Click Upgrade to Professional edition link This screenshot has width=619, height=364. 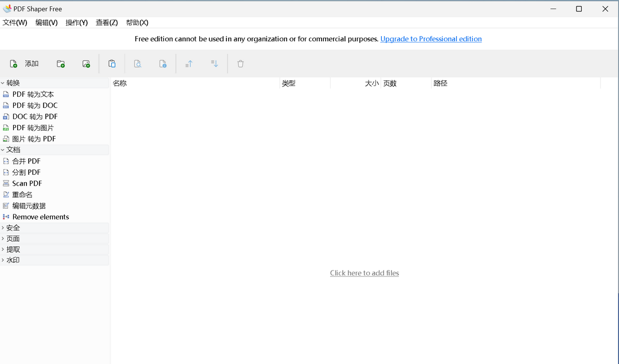(431, 39)
